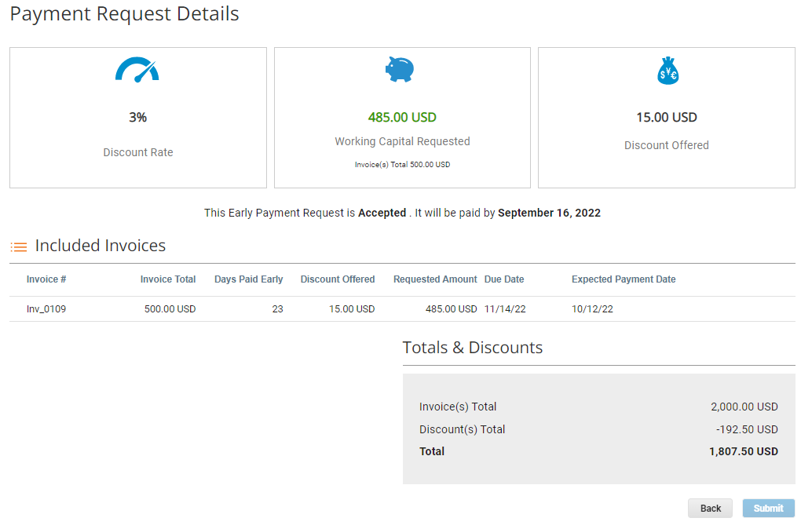
Task: Click the 485.00 USD green amount
Action: 402,118
